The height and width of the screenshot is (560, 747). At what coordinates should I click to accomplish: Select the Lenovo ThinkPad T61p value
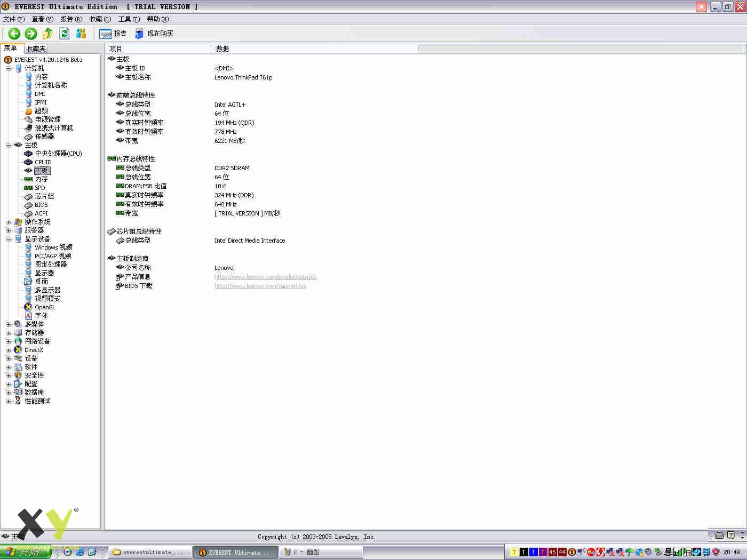coord(243,77)
